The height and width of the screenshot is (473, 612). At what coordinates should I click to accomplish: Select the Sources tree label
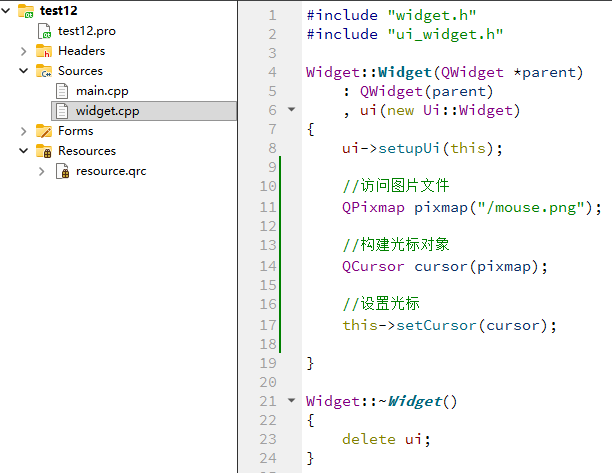pyautogui.click(x=80, y=71)
